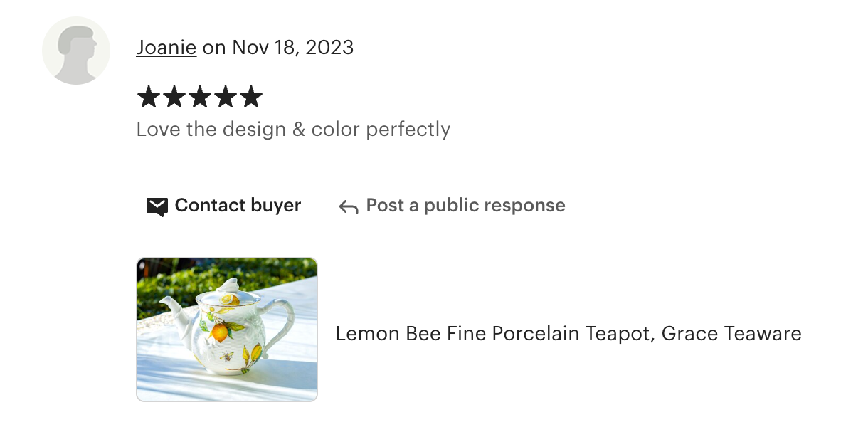This screenshot has height=447, width=868.
Task: Click the third, middle rating star
Action: (200, 97)
